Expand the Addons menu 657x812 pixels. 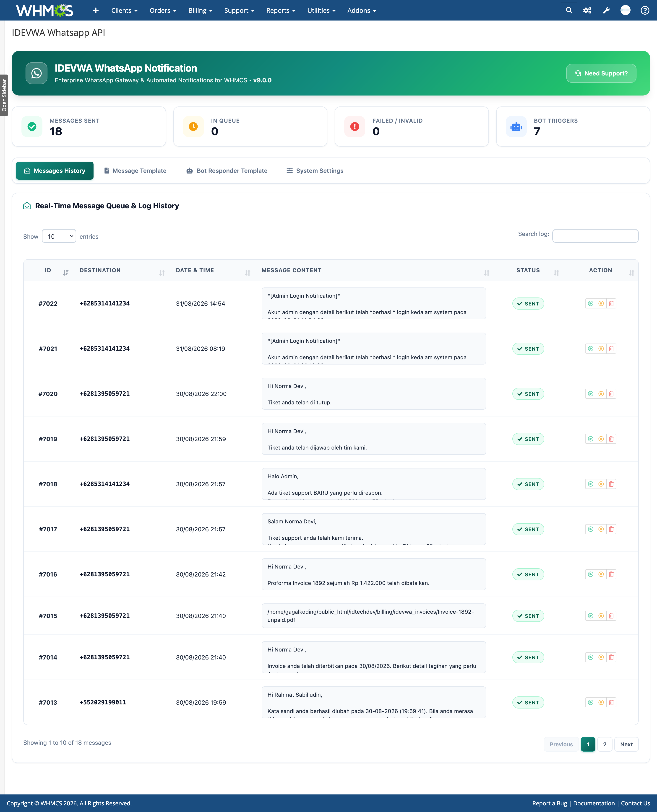click(362, 10)
